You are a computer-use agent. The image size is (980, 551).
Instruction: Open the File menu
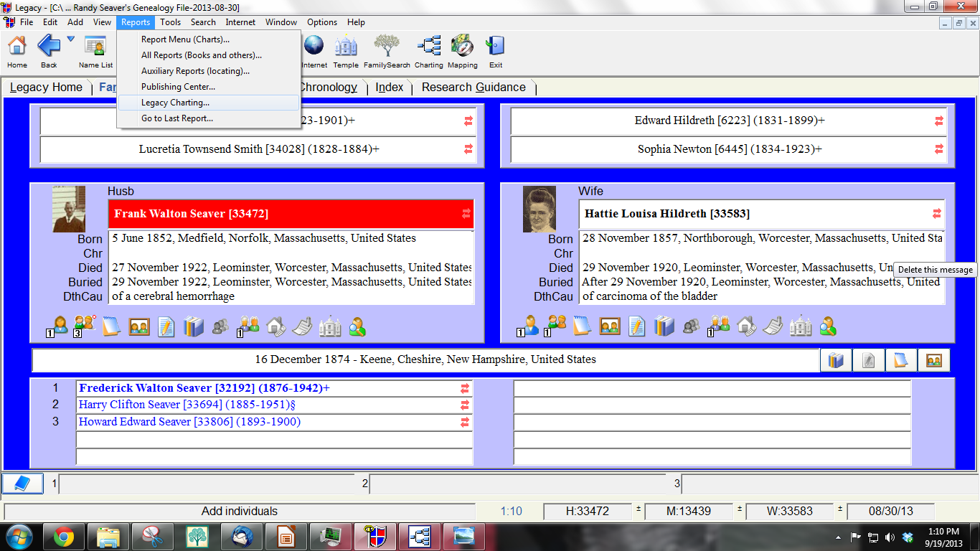tap(27, 22)
